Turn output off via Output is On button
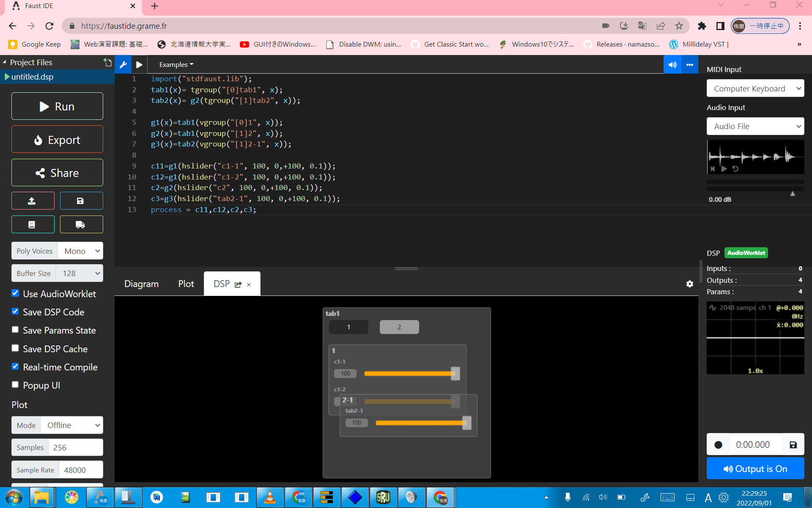 coord(755,468)
